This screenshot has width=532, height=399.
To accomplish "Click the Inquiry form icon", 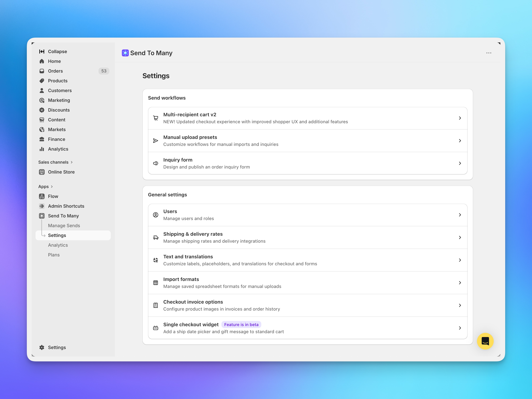I will pyautogui.click(x=156, y=163).
